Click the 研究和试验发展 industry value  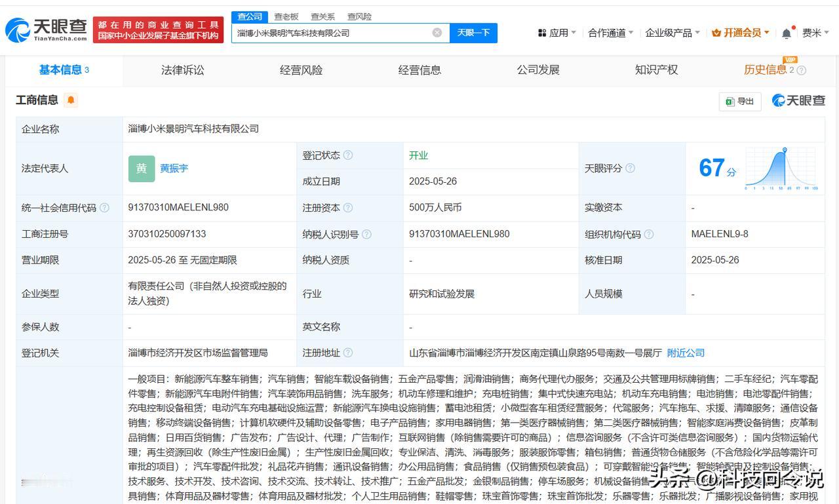pyautogui.click(x=442, y=294)
